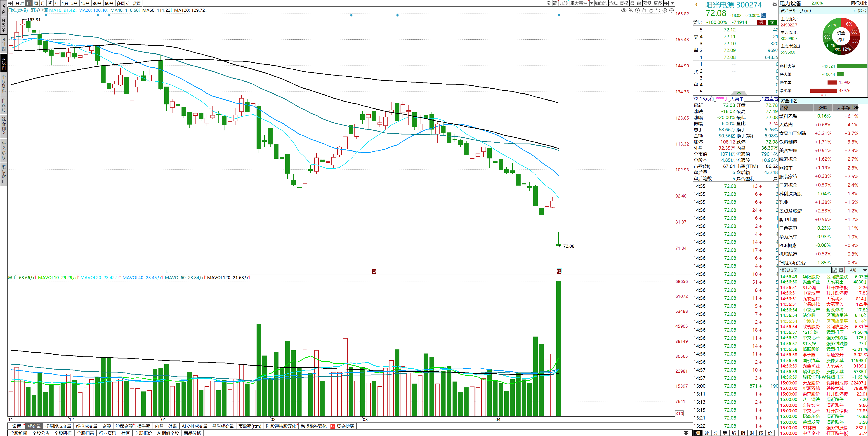Expand the A股 market dropdown

pos(865,270)
